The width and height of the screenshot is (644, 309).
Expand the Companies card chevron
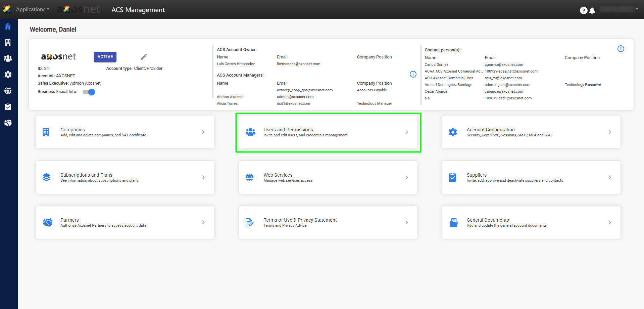(203, 132)
